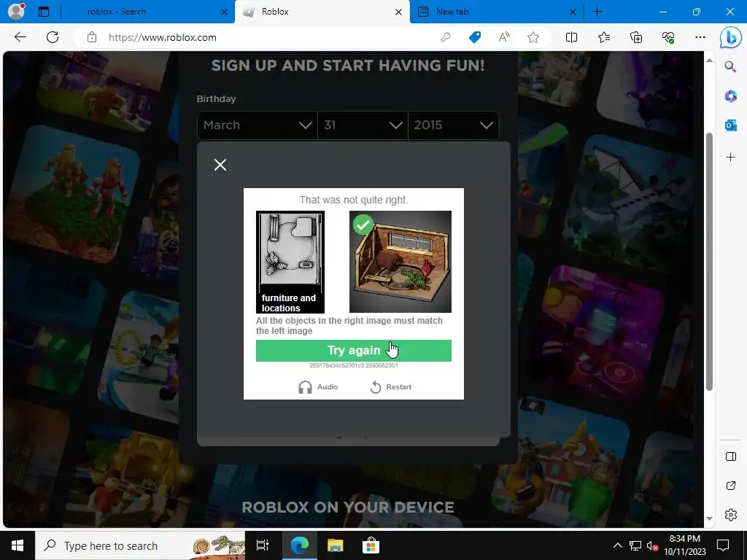Click the taskbar search box
Screen dimensions: 747x560
(140, 545)
